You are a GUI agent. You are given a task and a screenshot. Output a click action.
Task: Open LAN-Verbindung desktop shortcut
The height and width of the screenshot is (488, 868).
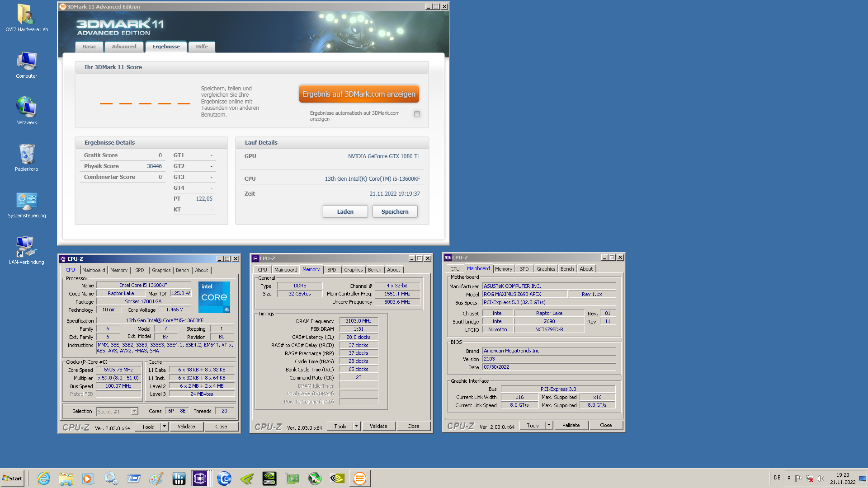point(26,251)
